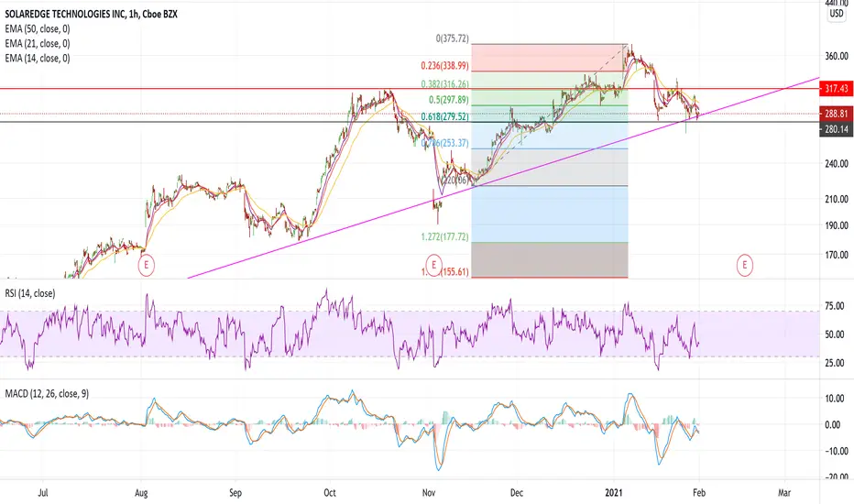Click the Aug label on time axis
This screenshot has height=504, width=854.
tap(141, 493)
